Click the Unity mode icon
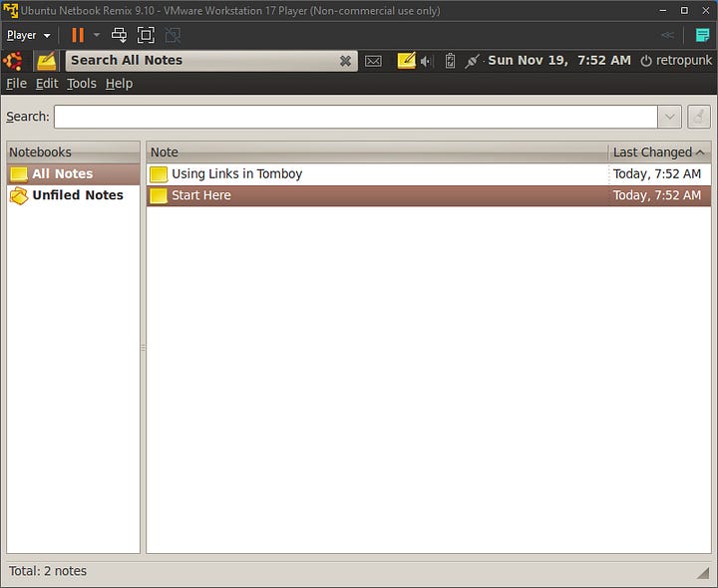 173,35
